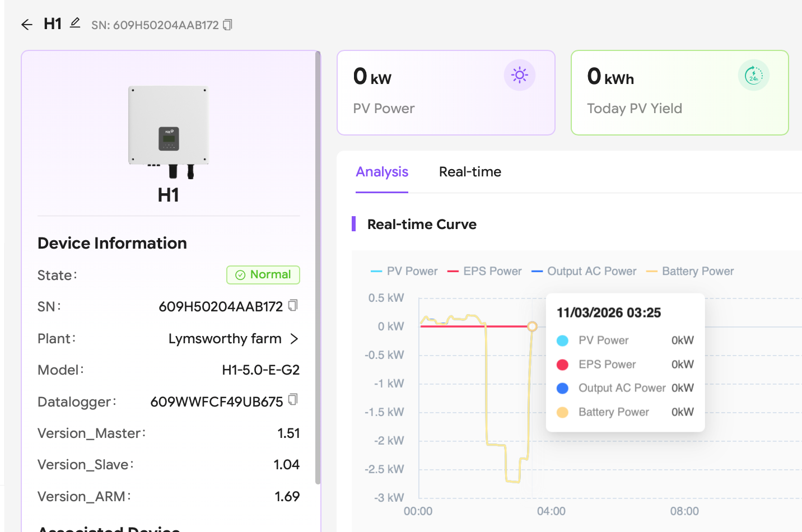Copy the Datalogger number
Image resolution: width=802 pixels, height=532 pixels.
pos(293,400)
